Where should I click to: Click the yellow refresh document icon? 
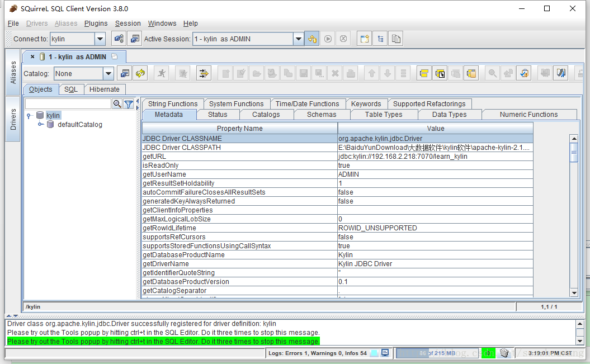(524, 73)
